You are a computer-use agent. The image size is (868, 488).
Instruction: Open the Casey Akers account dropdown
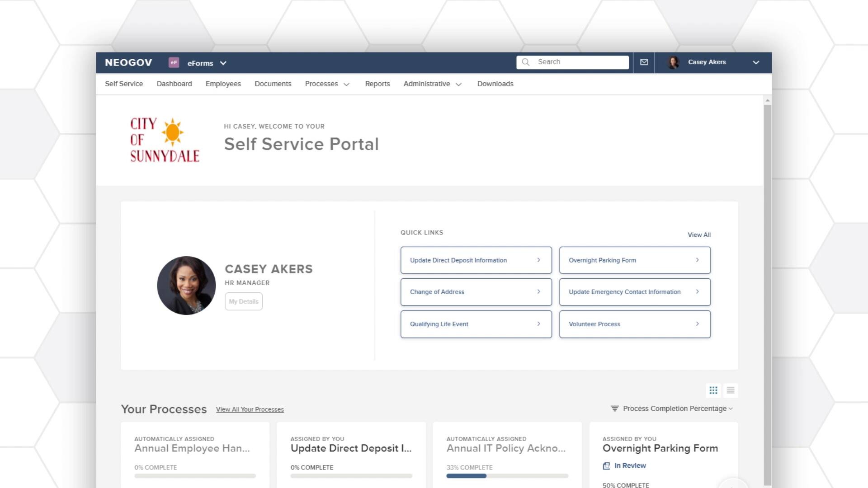pyautogui.click(x=755, y=62)
